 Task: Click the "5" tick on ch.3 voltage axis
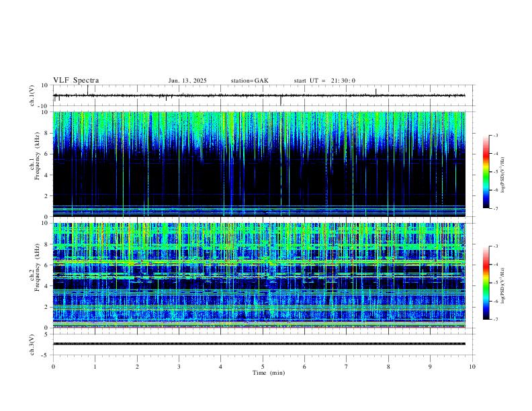pos(47,334)
